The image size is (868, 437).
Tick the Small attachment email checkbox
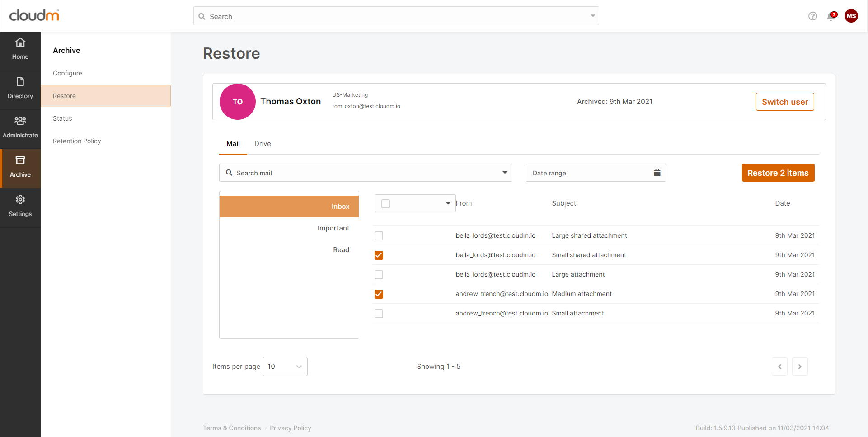tap(379, 314)
